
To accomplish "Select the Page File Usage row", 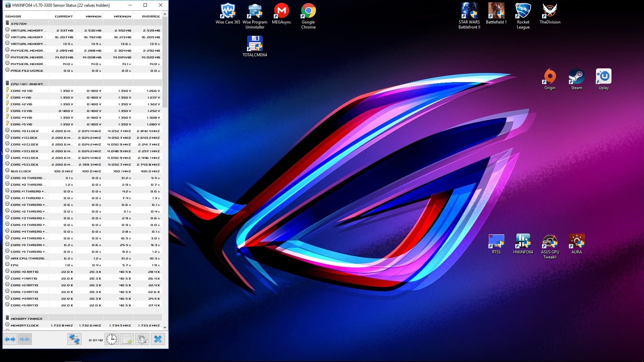I will [x=83, y=70].
